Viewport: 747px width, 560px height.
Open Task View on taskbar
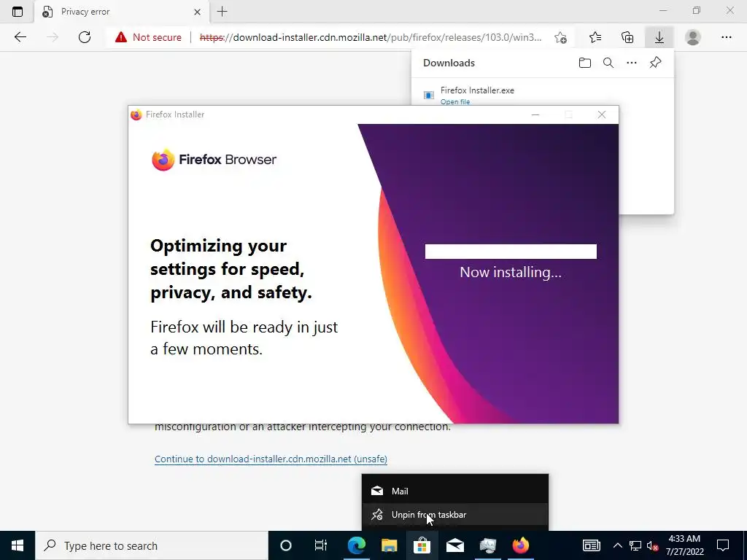click(x=321, y=545)
